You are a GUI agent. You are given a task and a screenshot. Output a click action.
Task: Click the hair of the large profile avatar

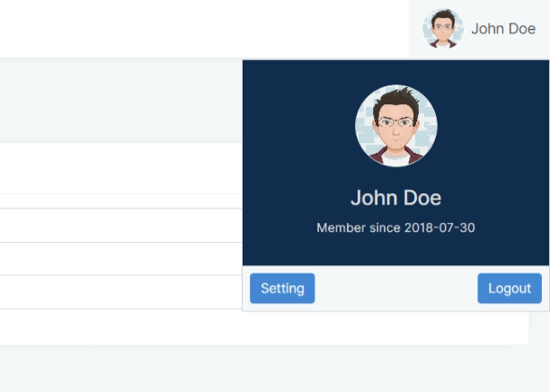396,99
